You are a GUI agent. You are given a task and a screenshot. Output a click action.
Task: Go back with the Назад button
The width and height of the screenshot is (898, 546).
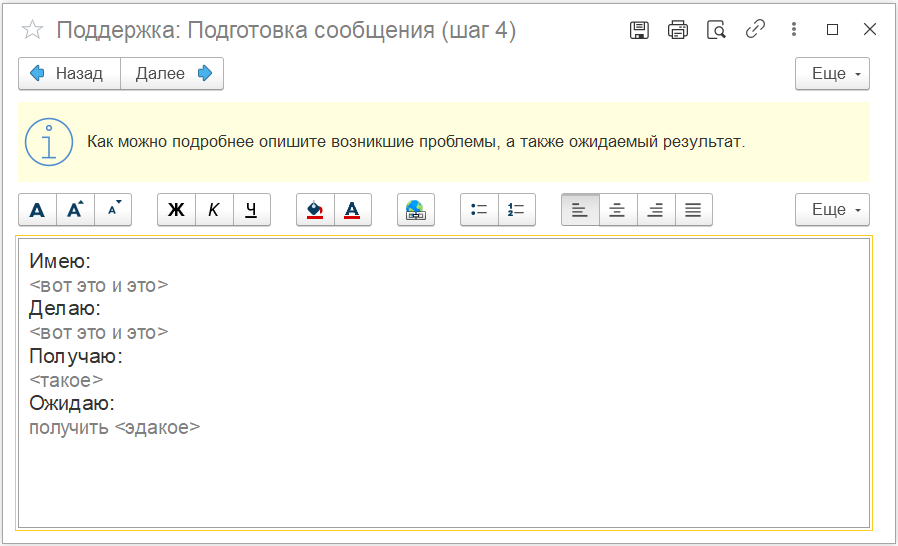[x=69, y=74]
